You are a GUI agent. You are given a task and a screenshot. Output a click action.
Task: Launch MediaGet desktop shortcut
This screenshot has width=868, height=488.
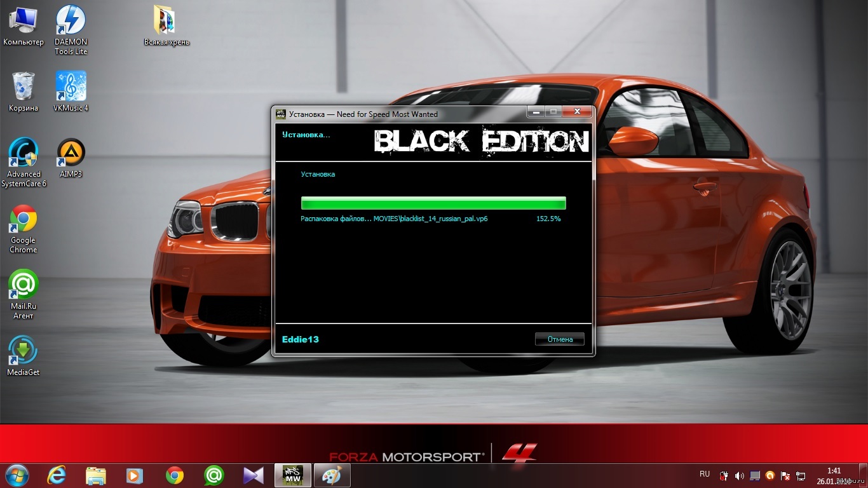(x=24, y=356)
